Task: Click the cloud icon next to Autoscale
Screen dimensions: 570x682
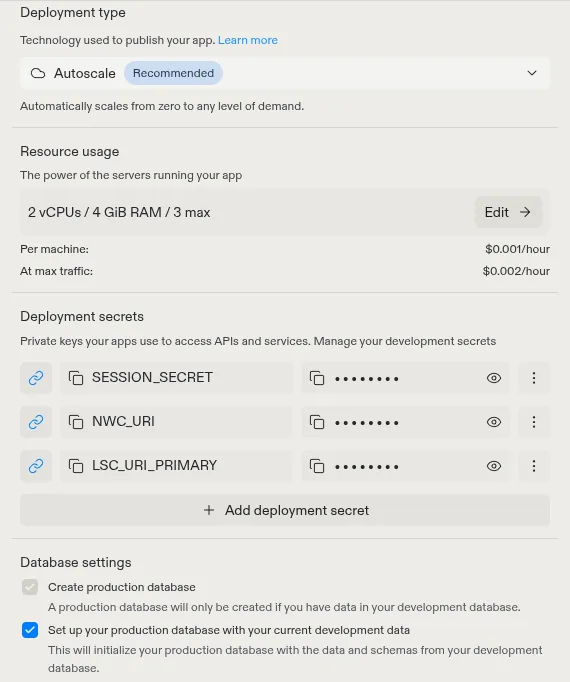Action: pyautogui.click(x=38, y=73)
